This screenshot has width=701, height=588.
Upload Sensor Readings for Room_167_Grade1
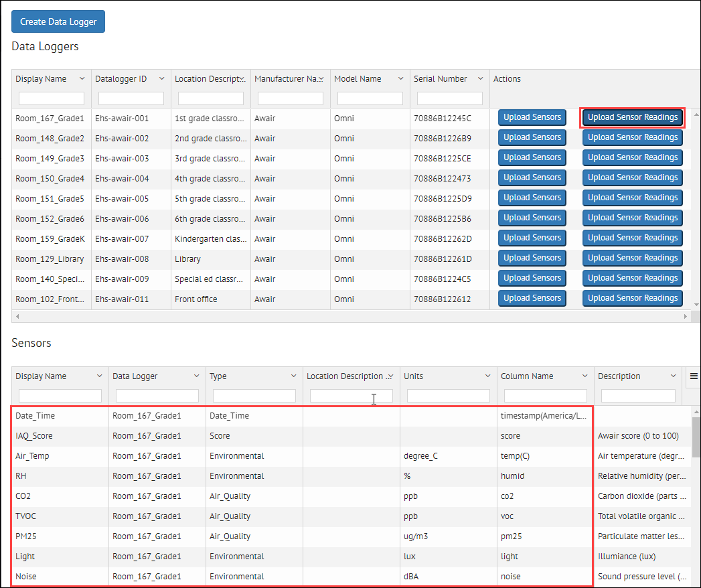point(632,117)
